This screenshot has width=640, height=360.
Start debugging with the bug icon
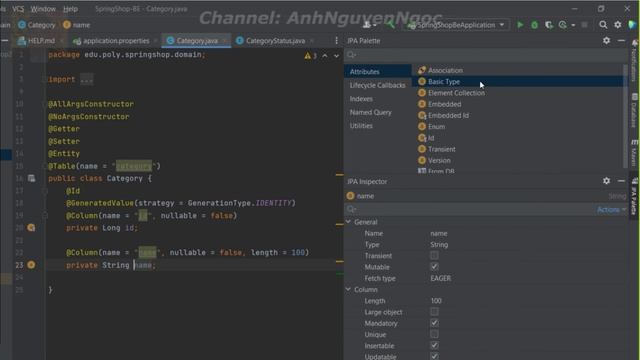coord(534,25)
